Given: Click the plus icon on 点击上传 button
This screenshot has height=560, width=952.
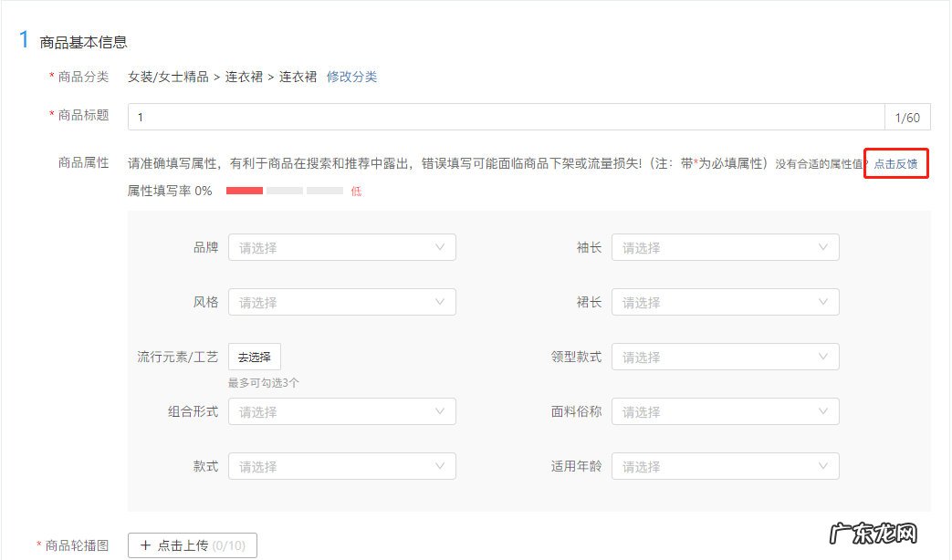Looking at the screenshot, I should (x=147, y=545).
